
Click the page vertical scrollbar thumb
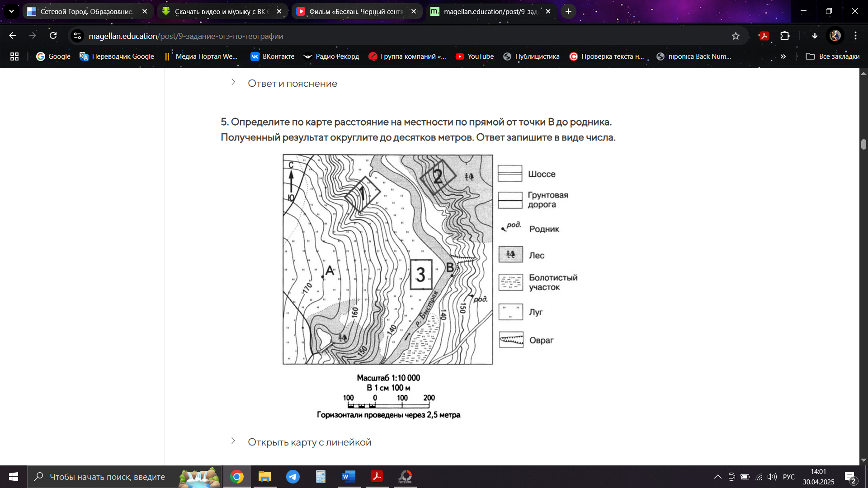pos(863,145)
